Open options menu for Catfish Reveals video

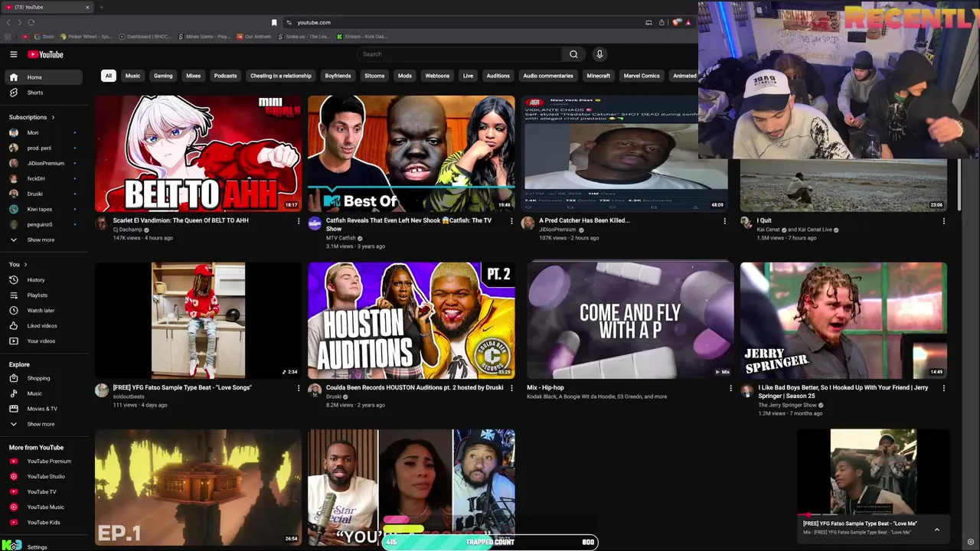click(x=511, y=221)
